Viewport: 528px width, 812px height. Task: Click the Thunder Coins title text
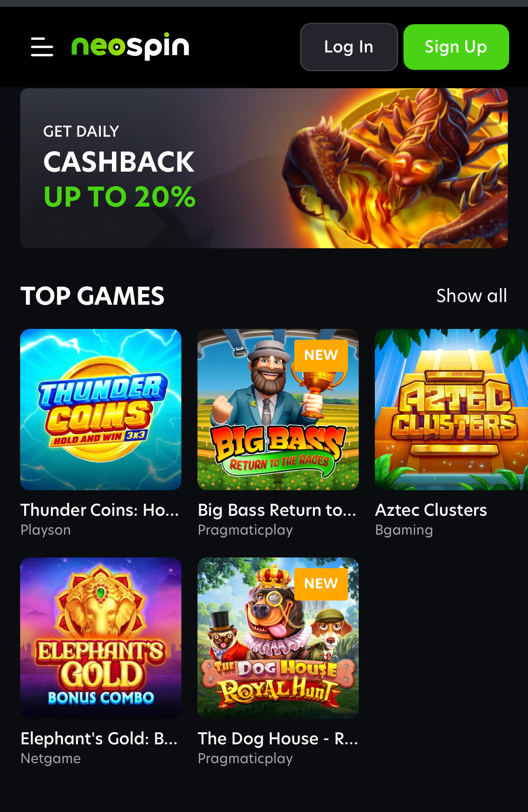[x=100, y=510]
